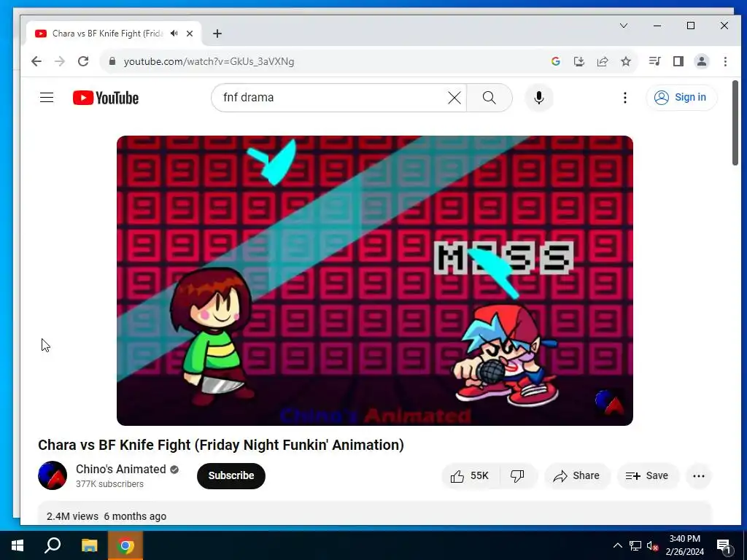Open YouTube settings three-dot menu
Screen dimensions: 747x560
(625, 98)
